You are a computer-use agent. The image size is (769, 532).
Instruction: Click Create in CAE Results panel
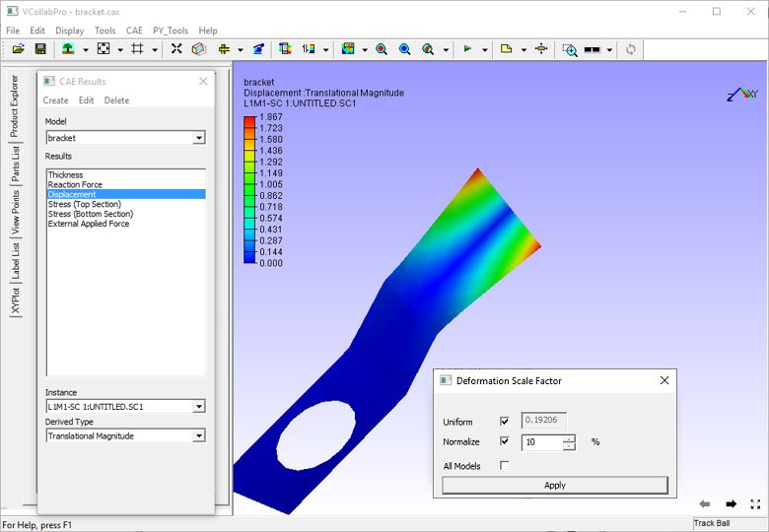tap(55, 100)
